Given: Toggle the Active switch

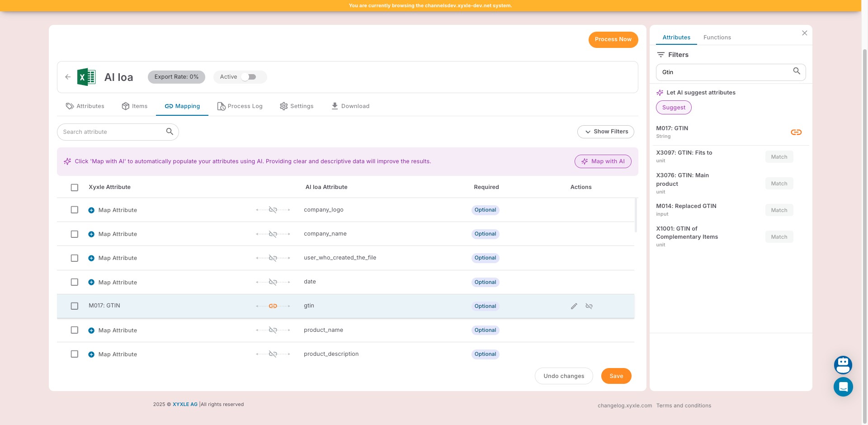Looking at the screenshot, I should point(248,77).
